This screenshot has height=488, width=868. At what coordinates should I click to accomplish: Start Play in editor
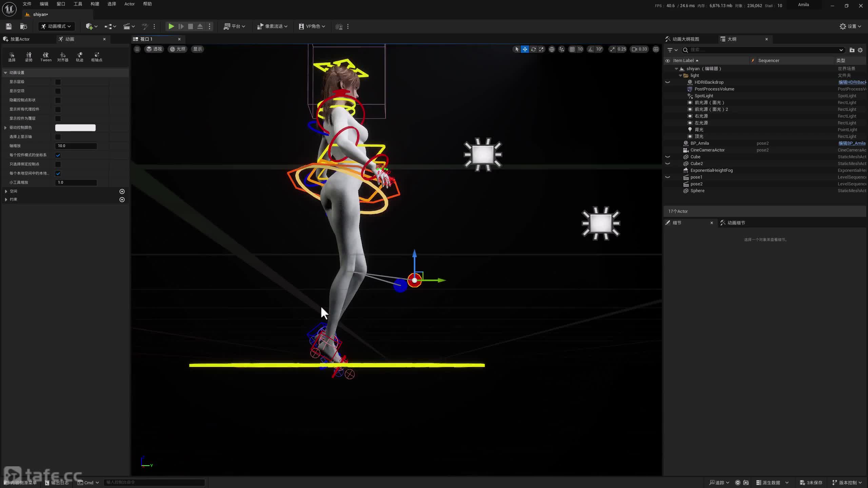pos(171,26)
